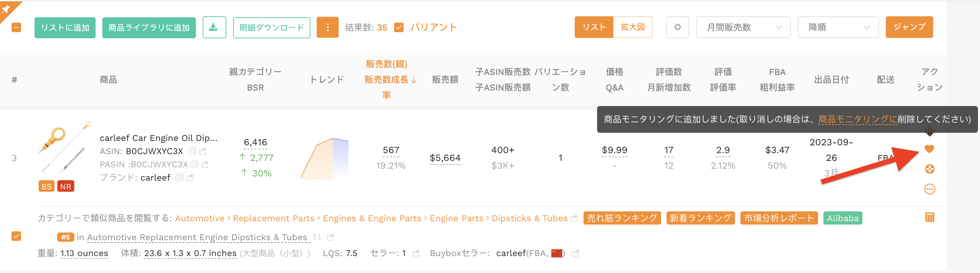Click リストに追加 button
Viewport: 980px width, 273px height.
65,28
